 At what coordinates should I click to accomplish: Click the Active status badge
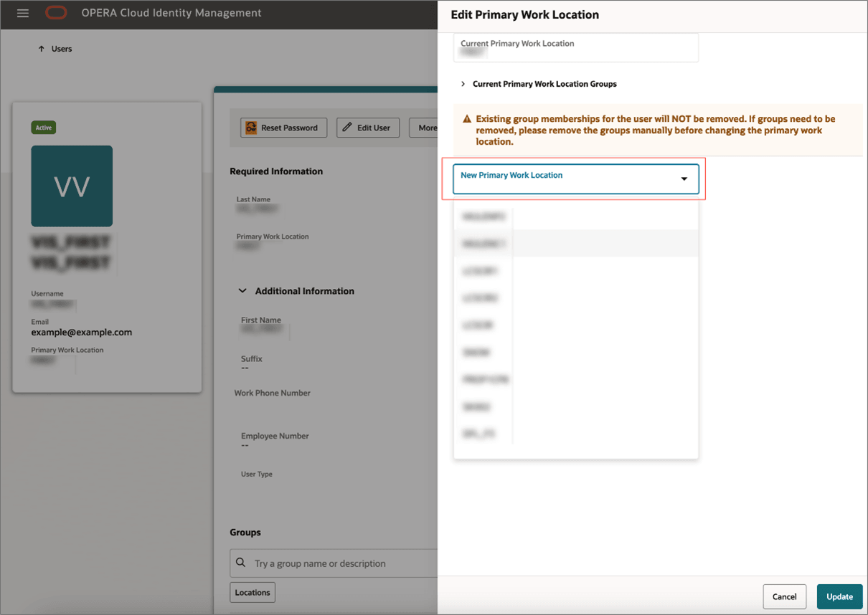[44, 128]
